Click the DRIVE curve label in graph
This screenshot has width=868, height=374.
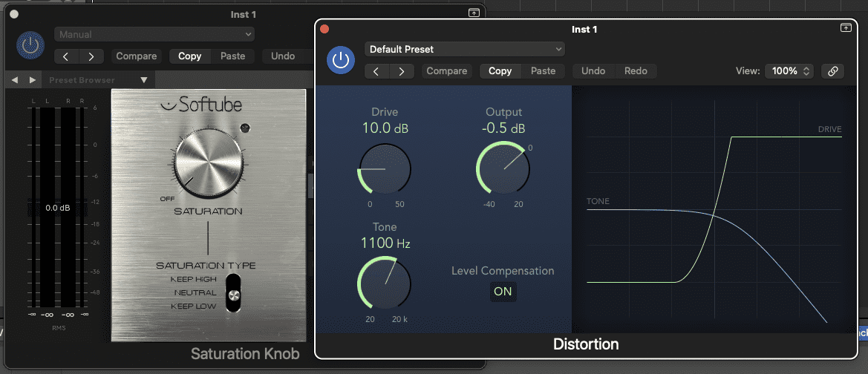pyautogui.click(x=830, y=129)
